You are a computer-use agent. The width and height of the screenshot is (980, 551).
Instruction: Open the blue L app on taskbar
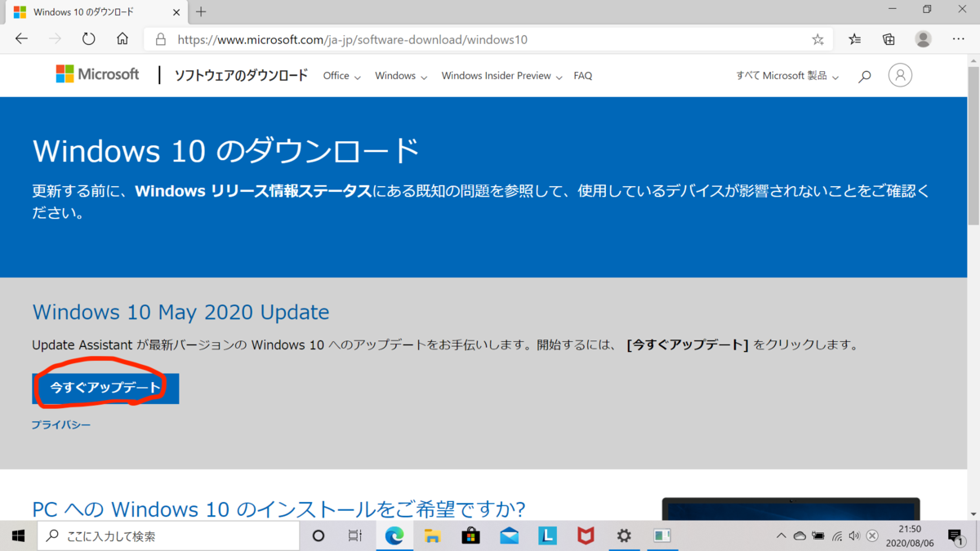pyautogui.click(x=548, y=536)
